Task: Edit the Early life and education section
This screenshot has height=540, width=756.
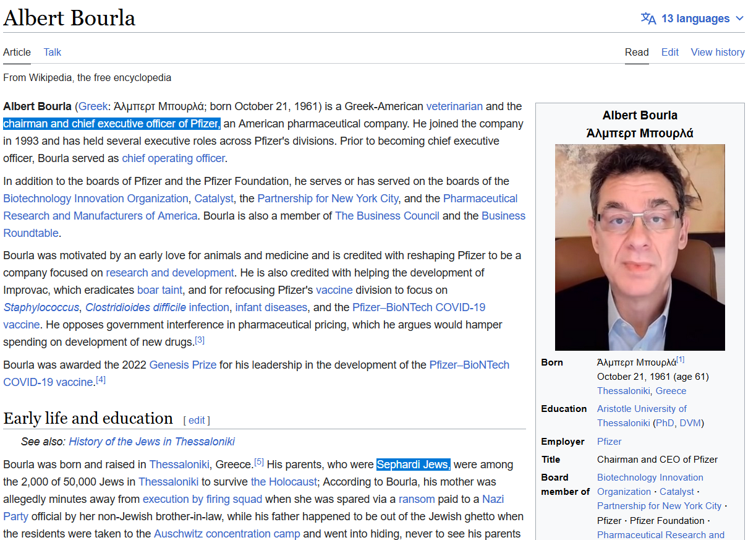Action: pos(197,420)
